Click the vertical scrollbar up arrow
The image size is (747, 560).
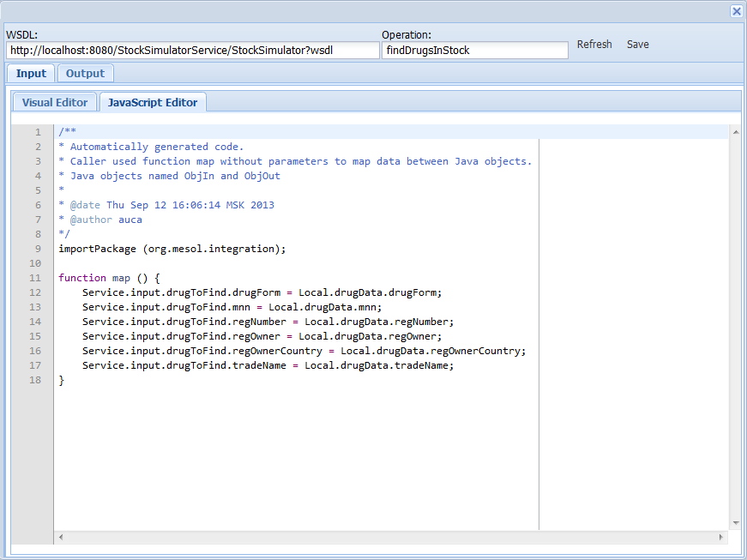pyautogui.click(x=735, y=131)
